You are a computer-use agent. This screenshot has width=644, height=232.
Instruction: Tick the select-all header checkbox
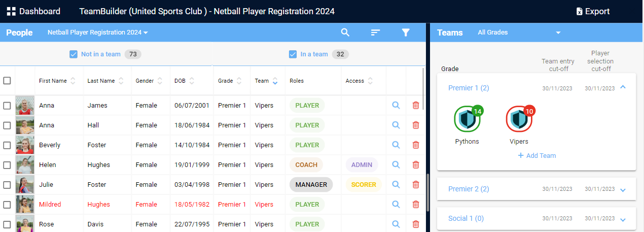pyautogui.click(x=7, y=81)
